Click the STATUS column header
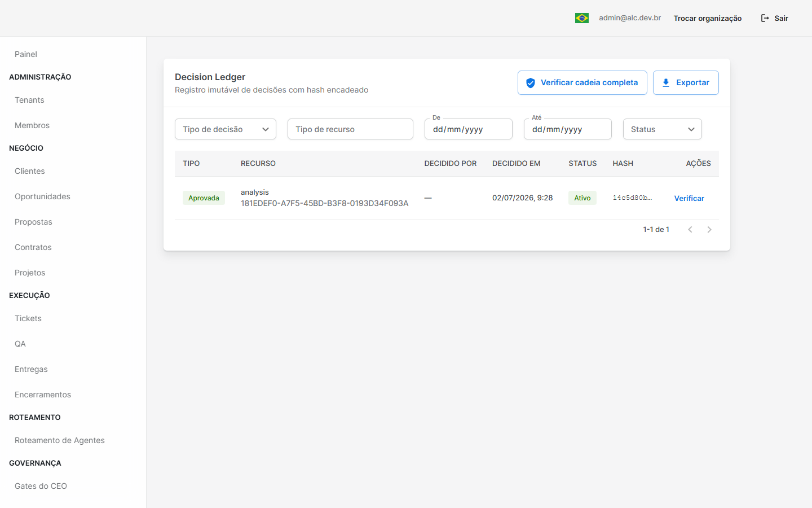812x508 pixels. coord(582,164)
